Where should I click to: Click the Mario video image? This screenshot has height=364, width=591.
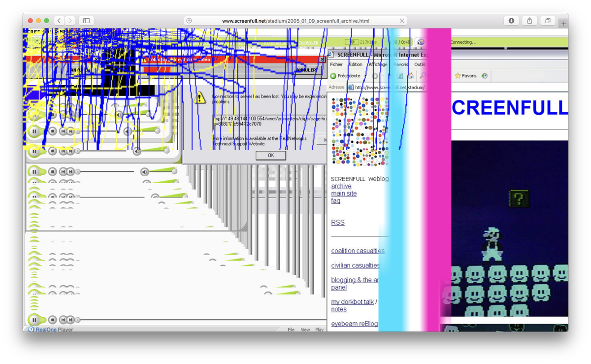[x=510, y=229]
